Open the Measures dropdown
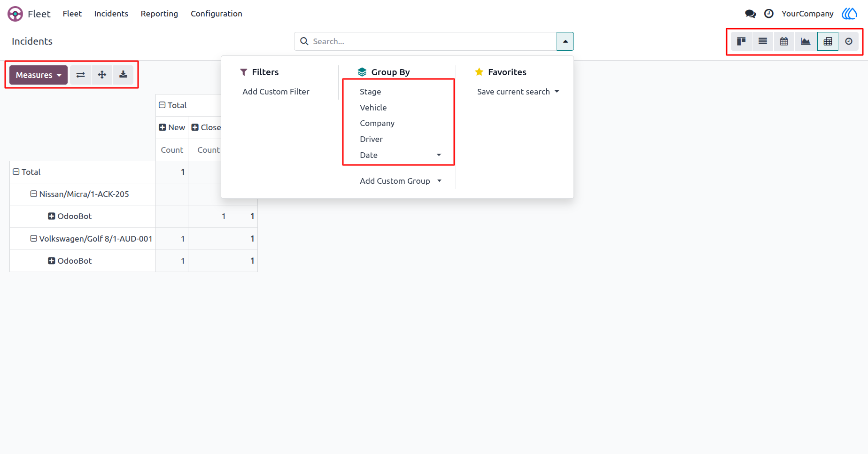Screen dimensions: 868x454 click(39, 75)
